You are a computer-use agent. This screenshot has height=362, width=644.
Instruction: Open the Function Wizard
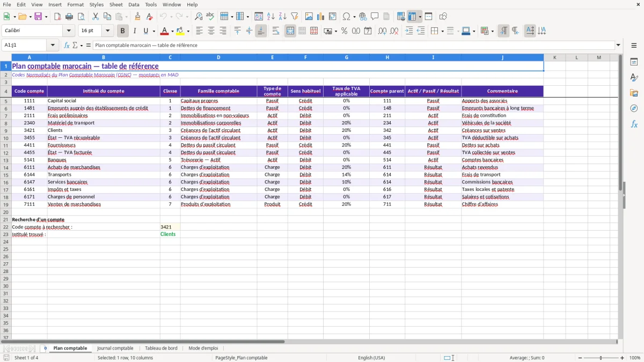click(67, 45)
